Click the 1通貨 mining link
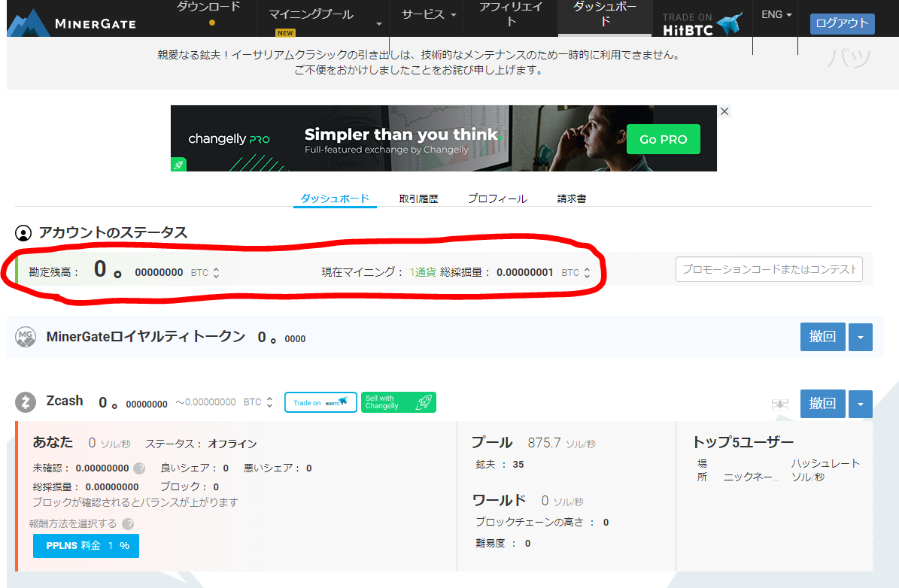The height and width of the screenshot is (588, 899). 423,272
